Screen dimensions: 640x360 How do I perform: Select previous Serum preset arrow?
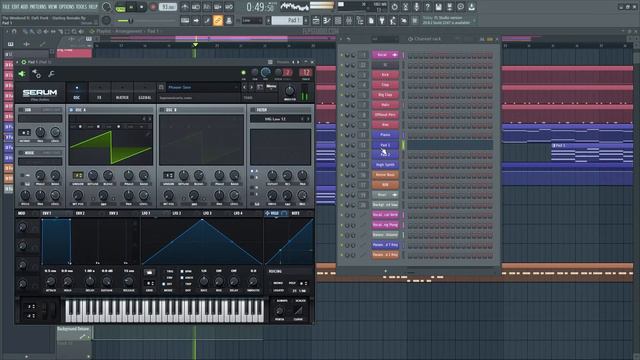click(244, 87)
